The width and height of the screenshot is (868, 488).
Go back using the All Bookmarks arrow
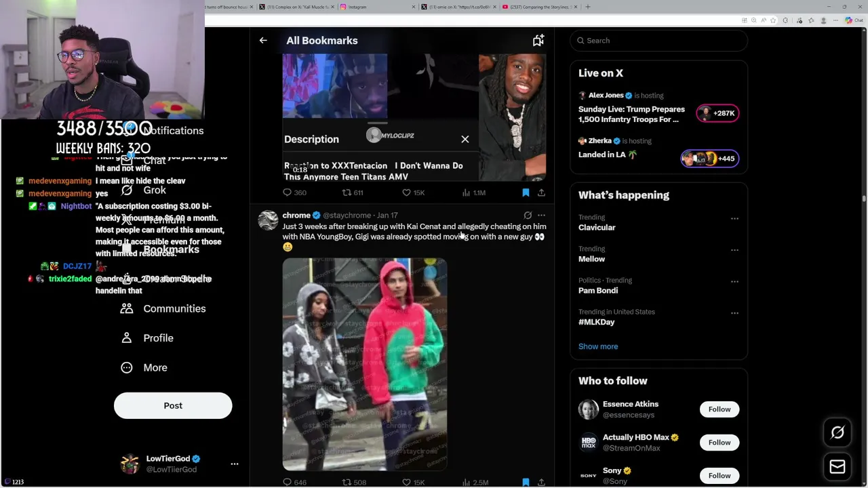tap(263, 41)
